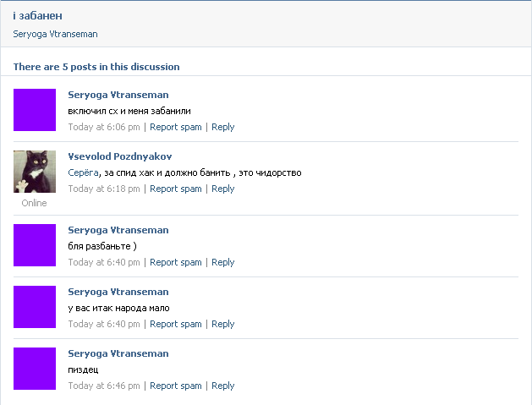This screenshot has width=532, height=405.
Task: Reply to the 'бля разбаньте' post
Action: (x=223, y=262)
